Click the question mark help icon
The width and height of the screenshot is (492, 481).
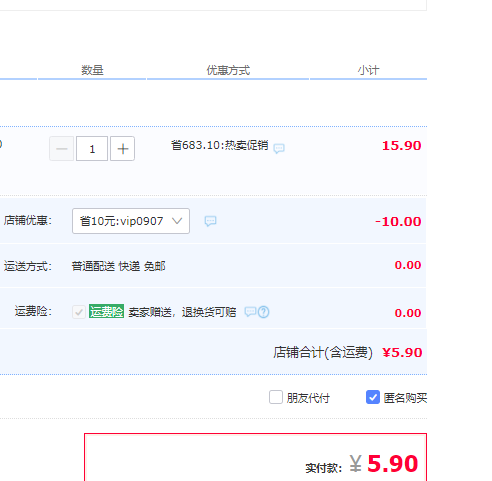pyautogui.click(x=264, y=312)
